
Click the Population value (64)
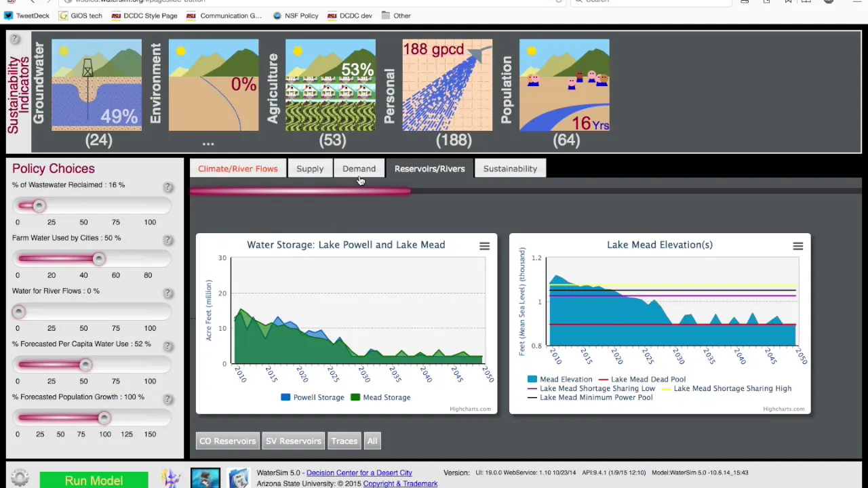tap(566, 140)
